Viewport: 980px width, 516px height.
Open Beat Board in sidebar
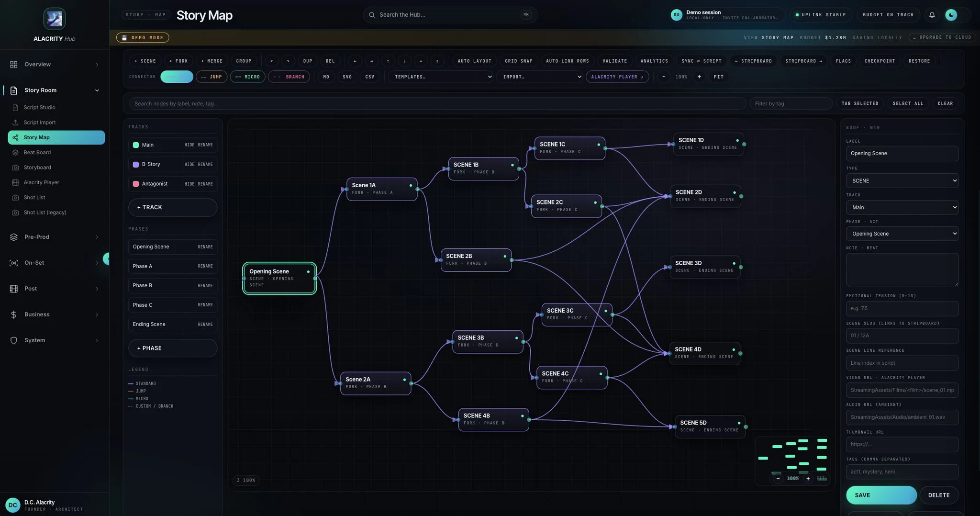[x=56, y=152]
